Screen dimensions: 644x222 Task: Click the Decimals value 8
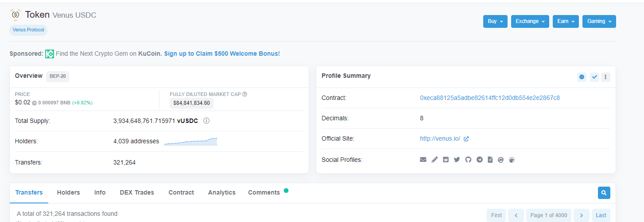422,118
